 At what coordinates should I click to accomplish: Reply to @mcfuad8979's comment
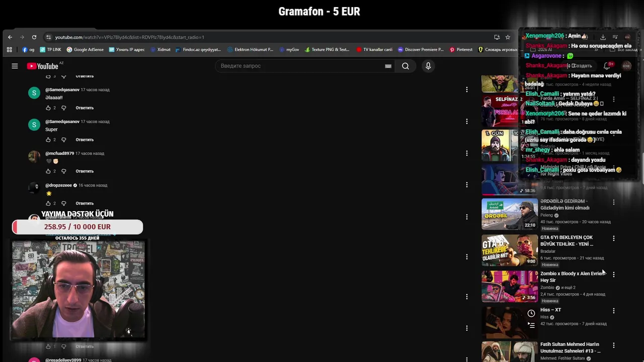pos(85,171)
